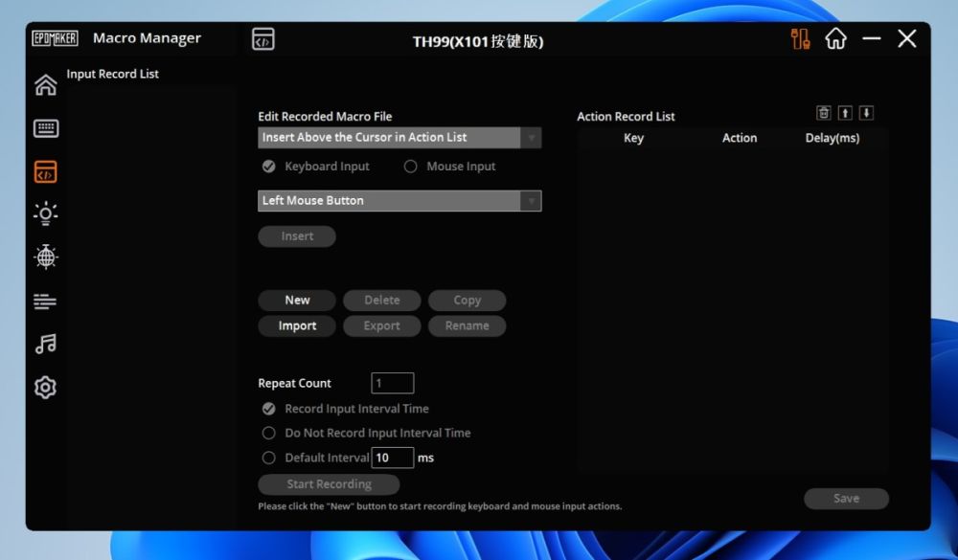The width and height of the screenshot is (958, 560).
Task: Click the Action Record List heading
Action: pyautogui.click(x=626, y=117)
